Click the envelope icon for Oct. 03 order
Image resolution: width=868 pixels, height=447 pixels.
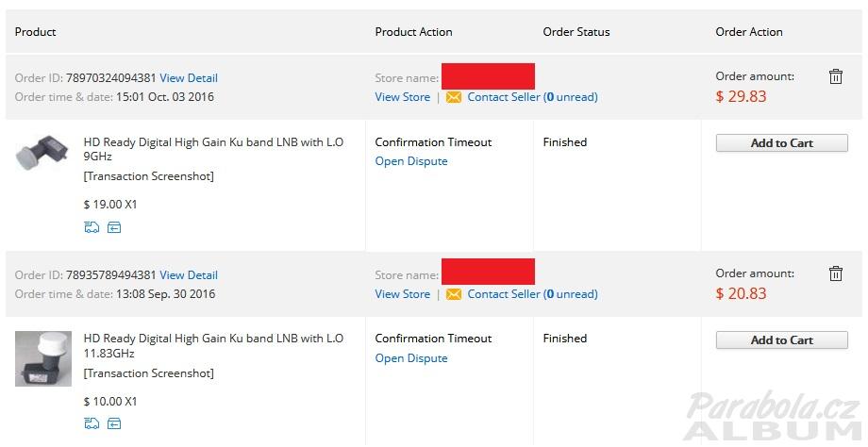(454, 97)
